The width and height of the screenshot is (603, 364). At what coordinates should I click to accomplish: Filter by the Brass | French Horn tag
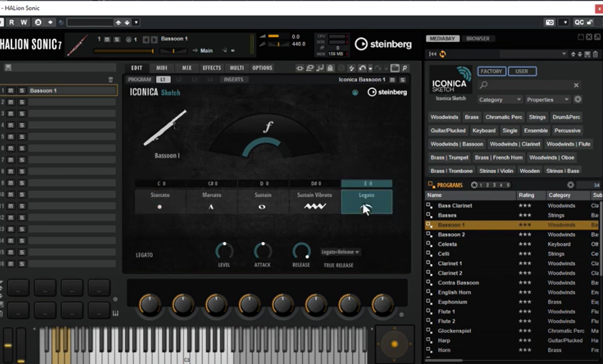pyautogui.click(x=499, y=158)
